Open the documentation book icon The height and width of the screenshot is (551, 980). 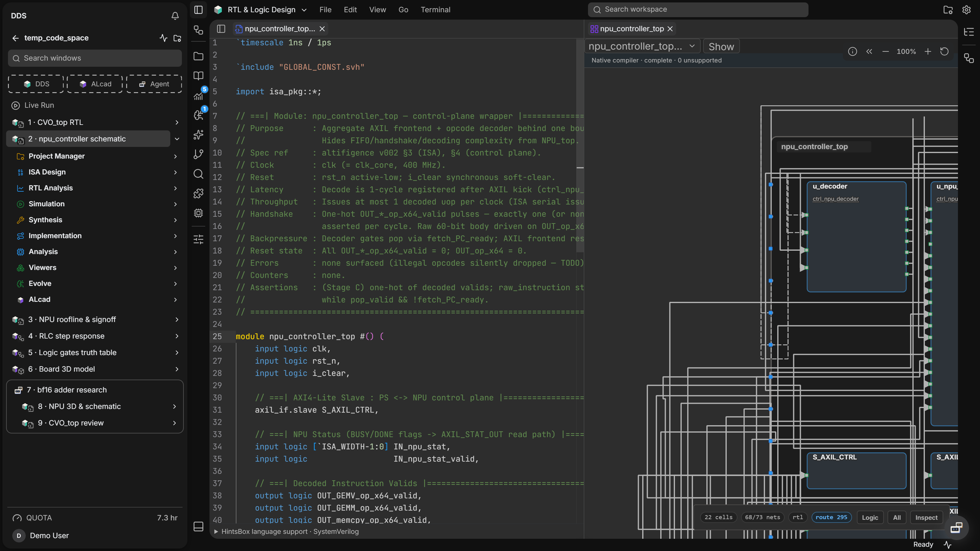coord(198,76)
